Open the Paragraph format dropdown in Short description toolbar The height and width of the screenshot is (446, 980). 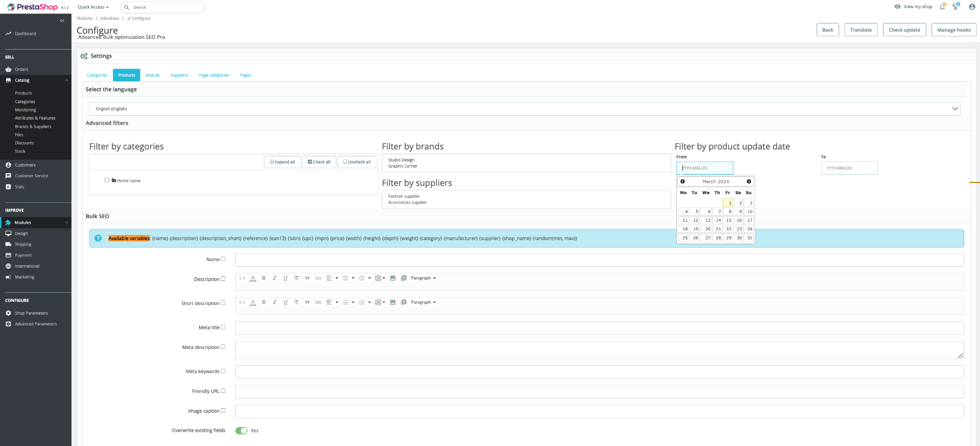pos(424,302)
